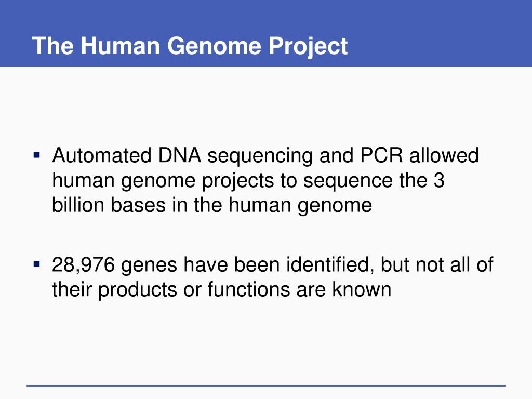Click the blue horizontal footer line
This screenshot has width=532, height=399.
click(x=266, y=385)
